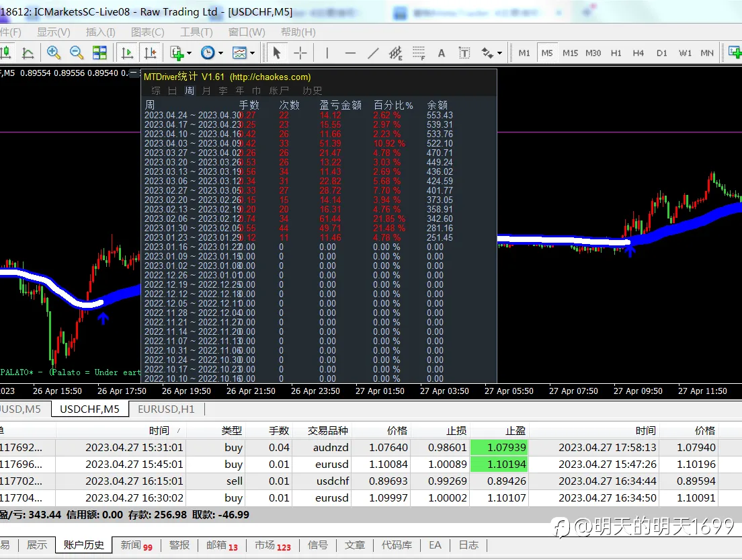Switch to M30 timeframe
The image size is (742, 560).
[593, 53]
